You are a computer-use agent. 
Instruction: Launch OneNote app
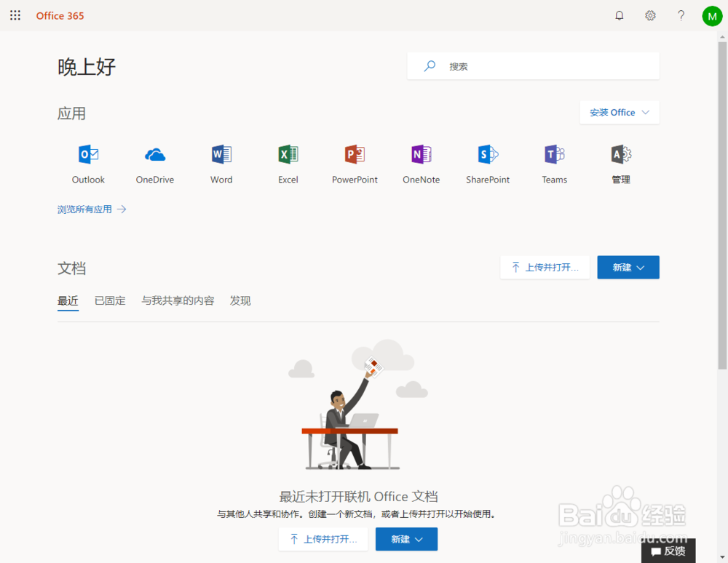coord(421,164)
